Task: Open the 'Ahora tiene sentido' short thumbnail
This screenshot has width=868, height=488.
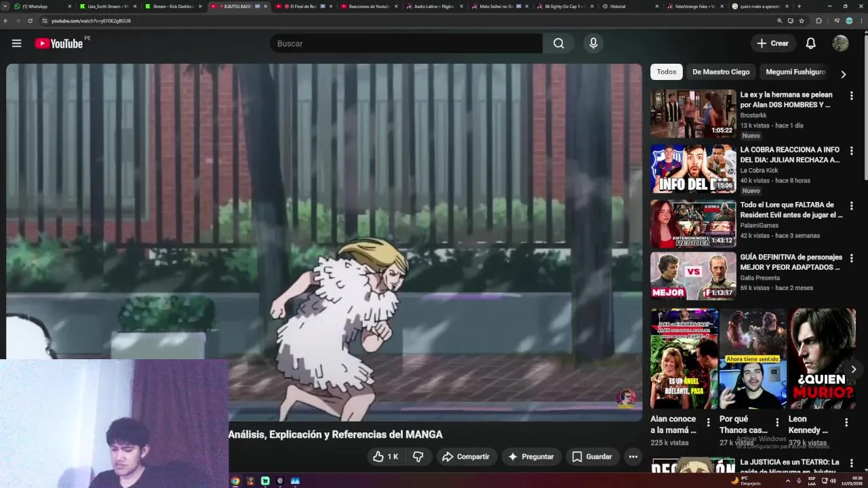Action: pos(753,359)
